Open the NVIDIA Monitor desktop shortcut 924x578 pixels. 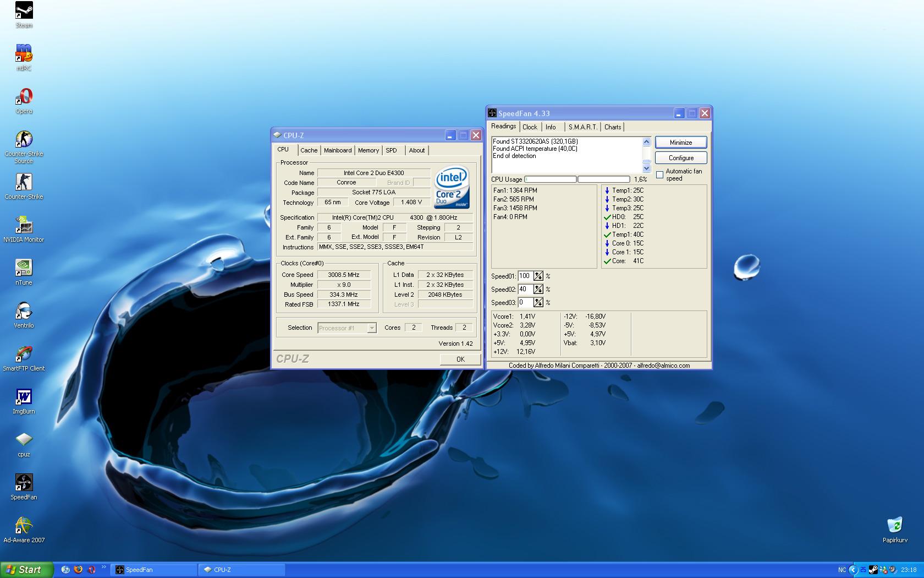coord(24,230)
